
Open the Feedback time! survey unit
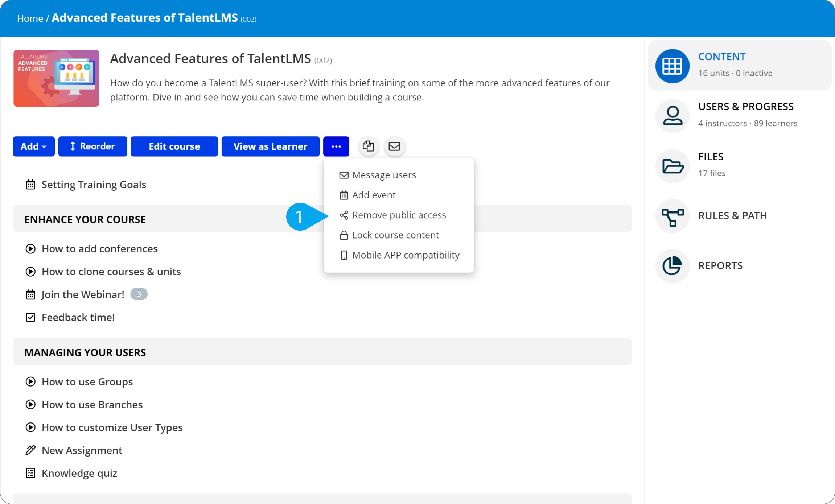[x=78, y=317]
